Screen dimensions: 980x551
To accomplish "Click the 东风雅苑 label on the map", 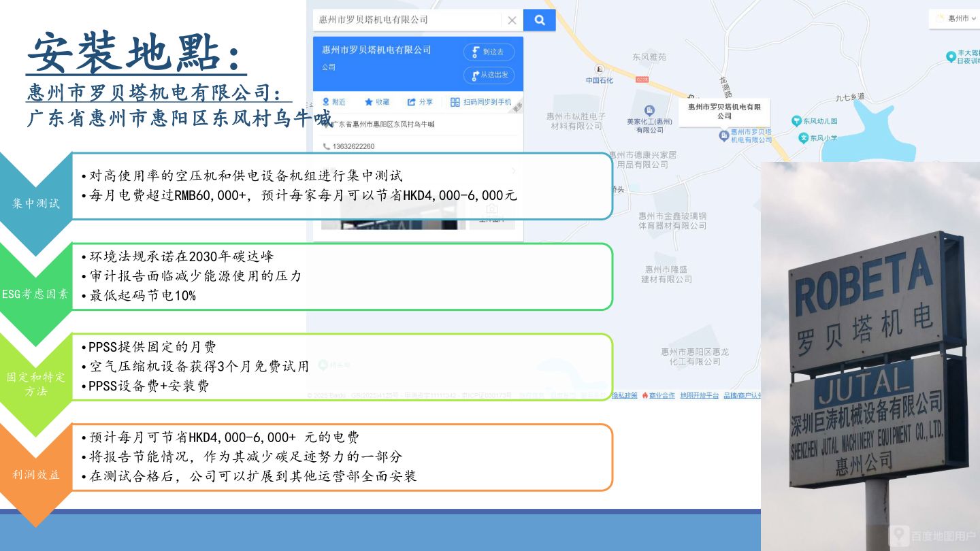I will [x=649, y=57].
